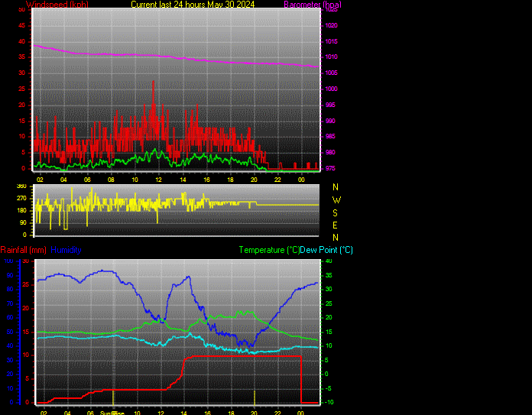Click the blue Humidity legend label
Viewport: 532px width, 415px height.
click(x=66, y=250)
